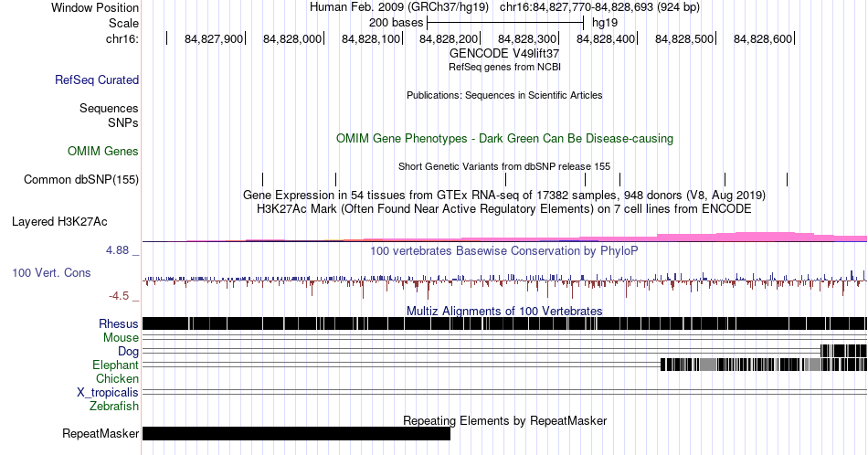Click the Layered H3K27Ac track label

coord(59,221)
